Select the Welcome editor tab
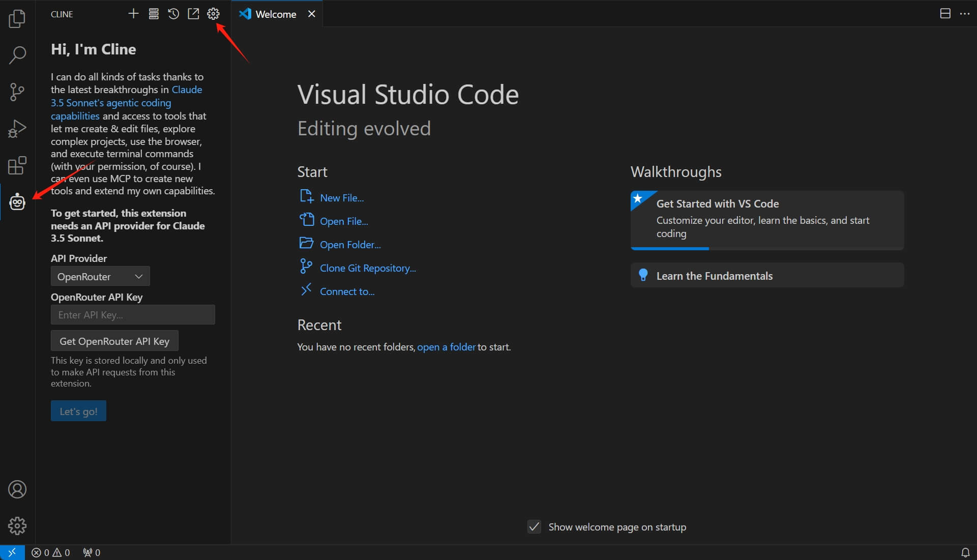Screen dimensions: 977x560 tap(276, 14)
